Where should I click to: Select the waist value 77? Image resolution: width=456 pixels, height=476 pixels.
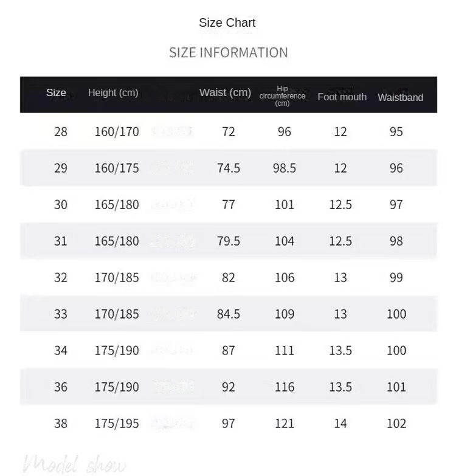[229, 204]
